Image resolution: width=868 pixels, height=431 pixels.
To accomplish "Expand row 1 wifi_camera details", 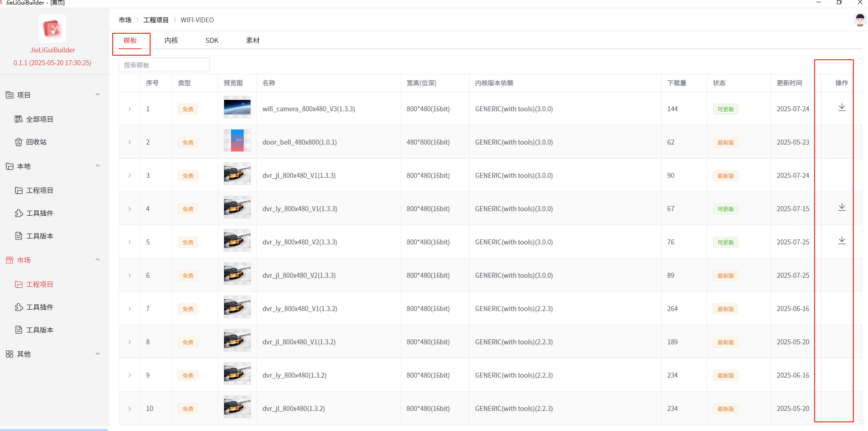I will [x=130, y=109].
